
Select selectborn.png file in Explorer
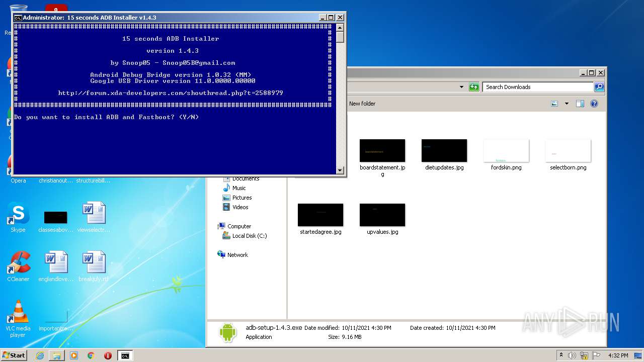(568, 151)
